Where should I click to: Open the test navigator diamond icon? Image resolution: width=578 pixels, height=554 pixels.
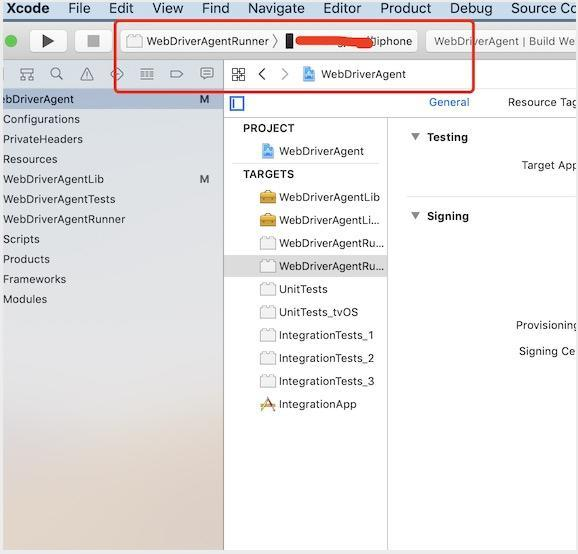pyautogui.click(x=117, y=74)
